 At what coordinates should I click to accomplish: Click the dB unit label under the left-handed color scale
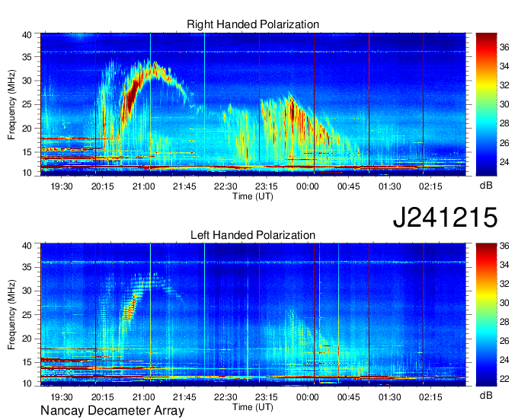[486, 396]
